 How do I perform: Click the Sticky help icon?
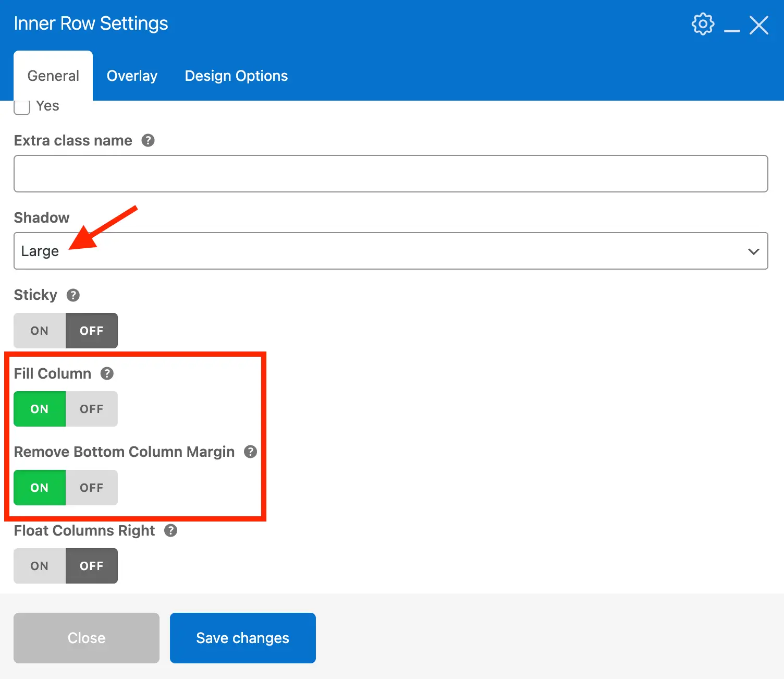72,295
